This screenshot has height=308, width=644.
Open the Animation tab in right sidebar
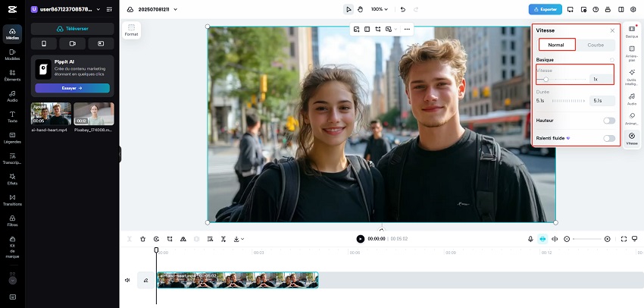632,119
